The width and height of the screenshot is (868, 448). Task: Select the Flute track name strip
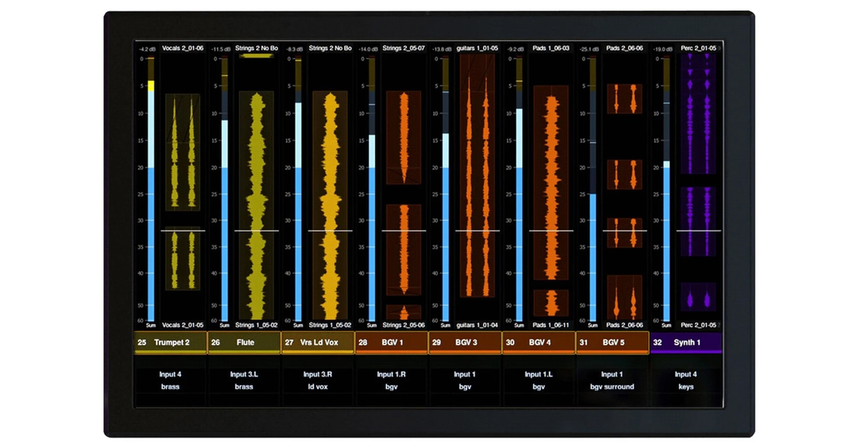pyautogui.click(x=244, y=343)
